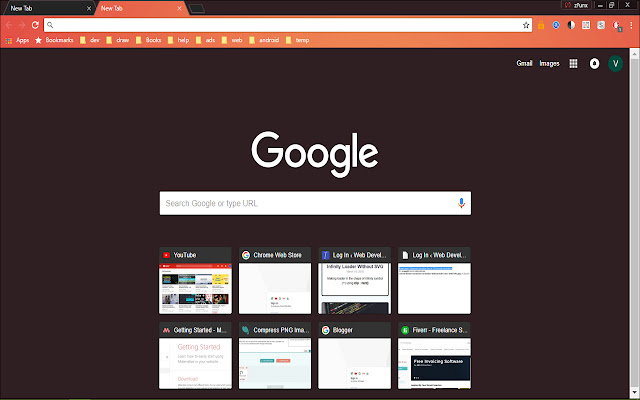Close the first New Tab

89,8
